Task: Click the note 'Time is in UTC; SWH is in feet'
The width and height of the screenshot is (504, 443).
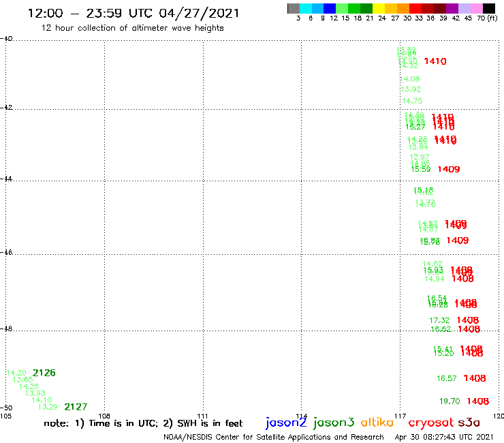Action: point(143,423)
